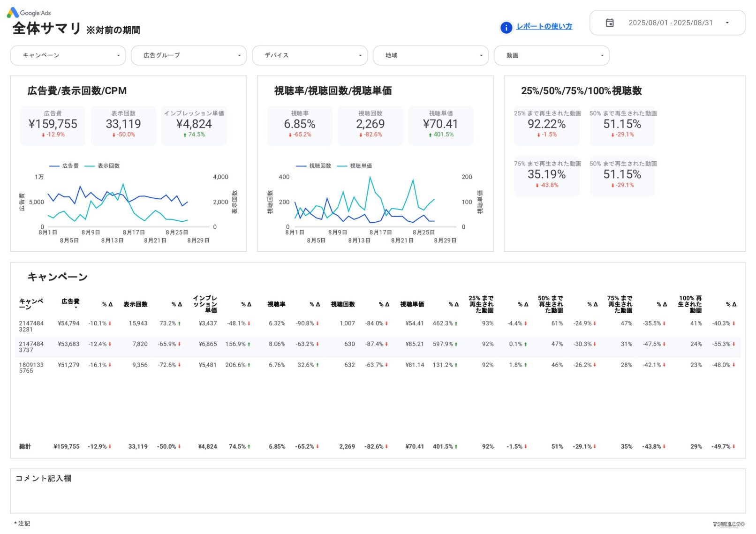Open the レポートの使い方 link

tap(544, 27)
